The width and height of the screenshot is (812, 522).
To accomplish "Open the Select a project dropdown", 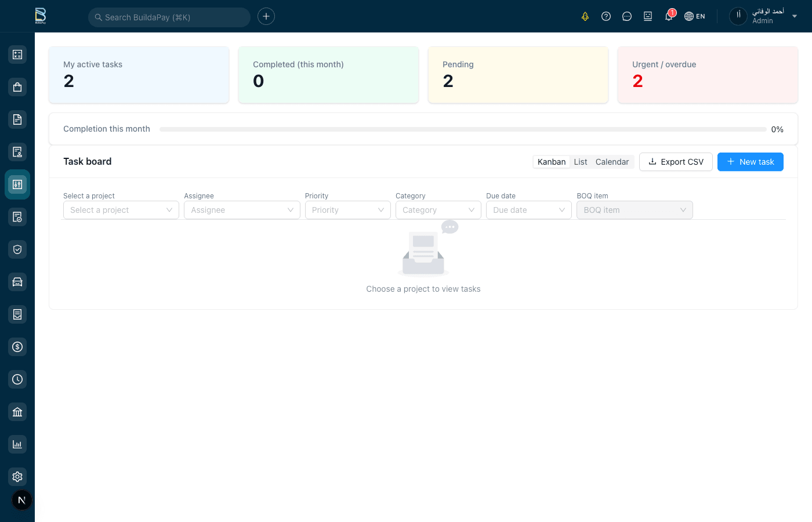I will coord(121,210).
